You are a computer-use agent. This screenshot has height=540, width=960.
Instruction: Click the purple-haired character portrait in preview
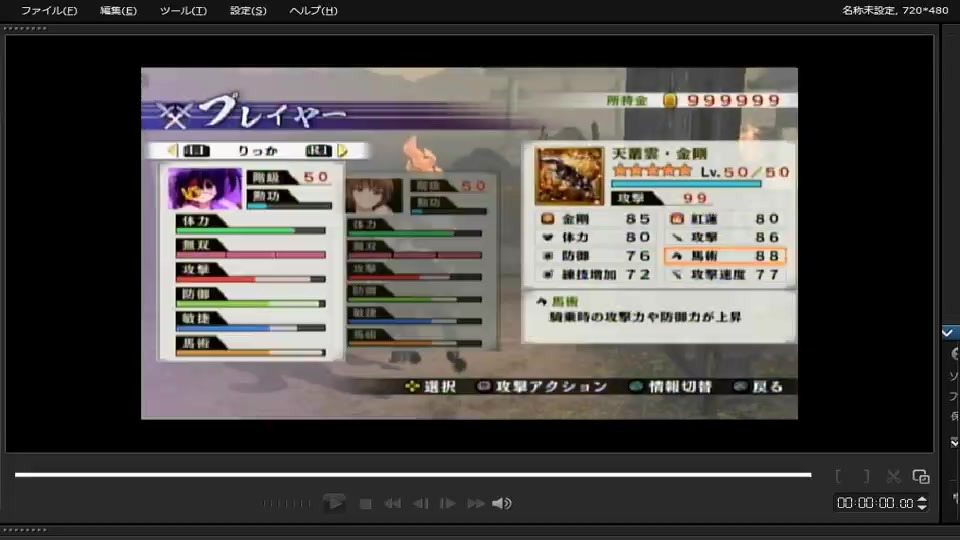pos(204,189)
